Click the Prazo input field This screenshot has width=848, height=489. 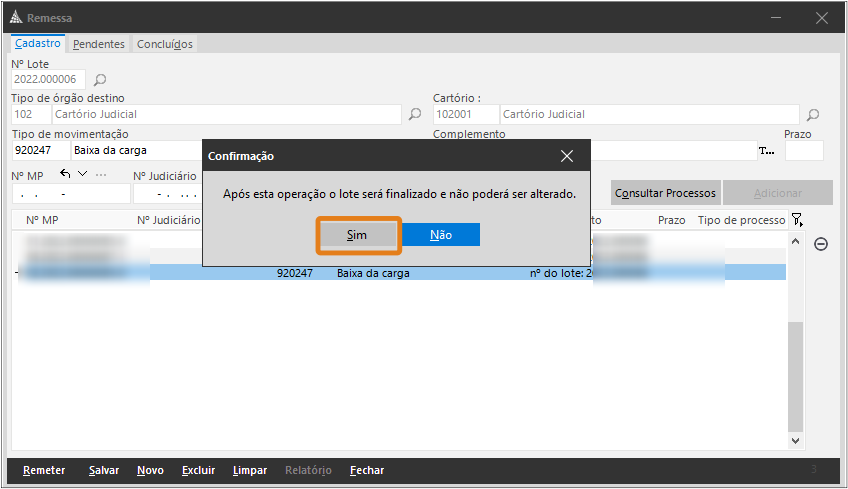pyautogui.click(x=804, y=150)
